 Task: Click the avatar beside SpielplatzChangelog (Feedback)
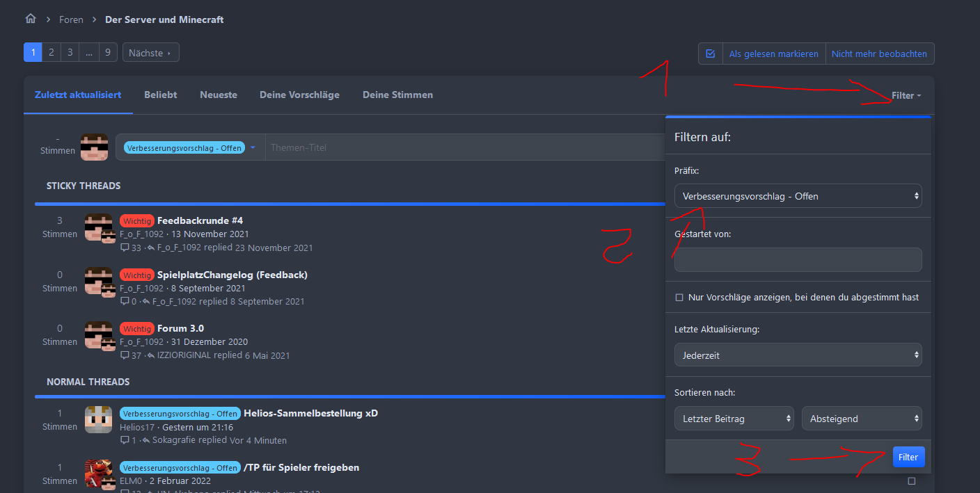click(x=98, y=281)
